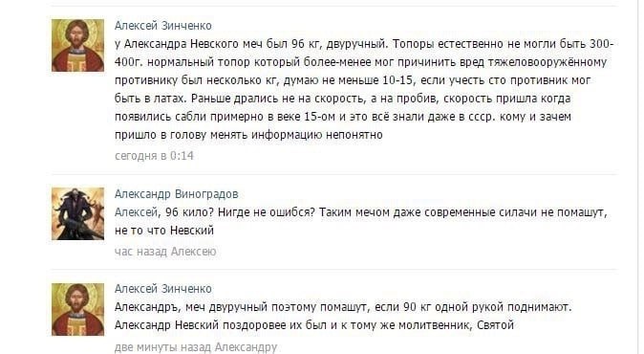Click the 'час назад' timestamp
The width and height of the screenshot is (644, 354).
tap(140, 252)
